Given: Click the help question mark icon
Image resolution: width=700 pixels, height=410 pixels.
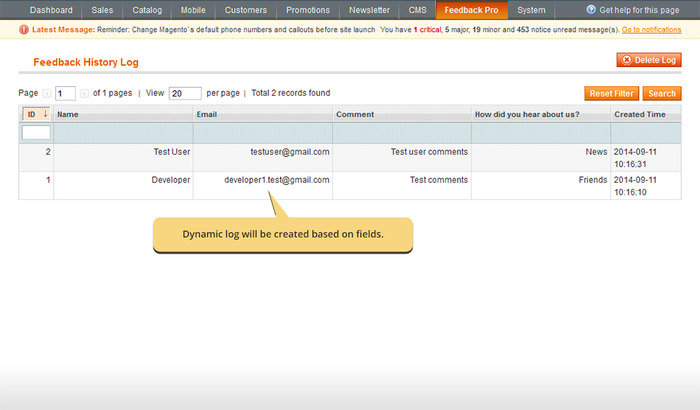Looking at the screenshot, I should click(x=591, y=10).
